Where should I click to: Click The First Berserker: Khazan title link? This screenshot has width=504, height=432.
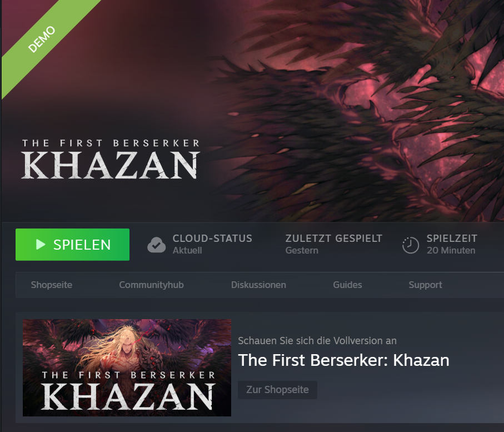coord(343,360)
